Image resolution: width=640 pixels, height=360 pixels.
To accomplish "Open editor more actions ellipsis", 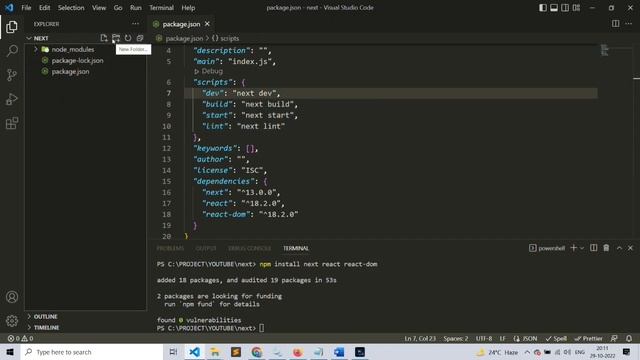I will click(x=629, y=24).
